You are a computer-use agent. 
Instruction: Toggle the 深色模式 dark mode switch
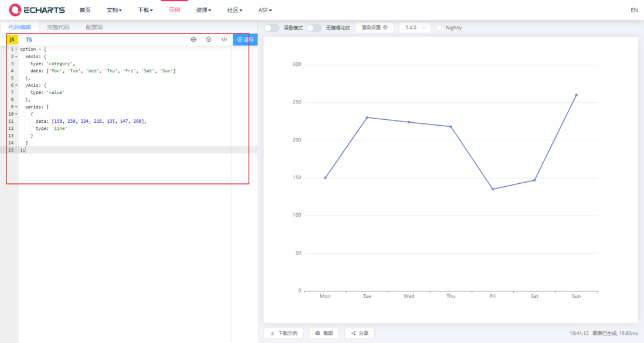[x=272, y=28]
